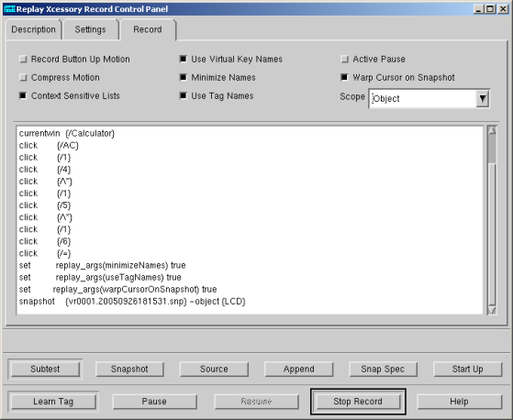
Task: Click script list scrollbar up arrow
Action: (x=492, y=130)
